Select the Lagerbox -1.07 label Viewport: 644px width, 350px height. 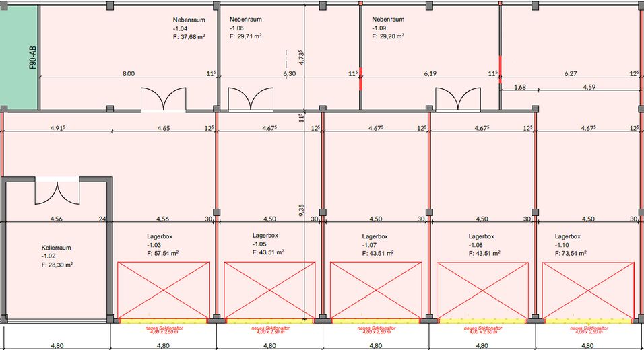[378, 244]
